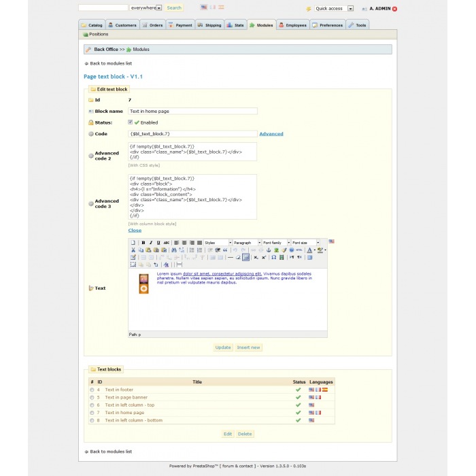Select radio for Text in left column - bottom
This screenshot has width=476, height=476.
(x=92, y=420)
